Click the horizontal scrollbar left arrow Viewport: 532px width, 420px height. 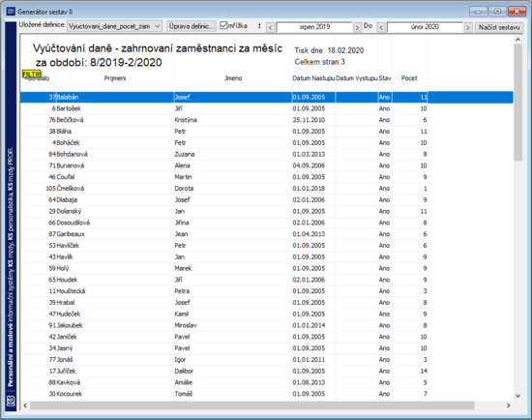click(x=25, y=405)
